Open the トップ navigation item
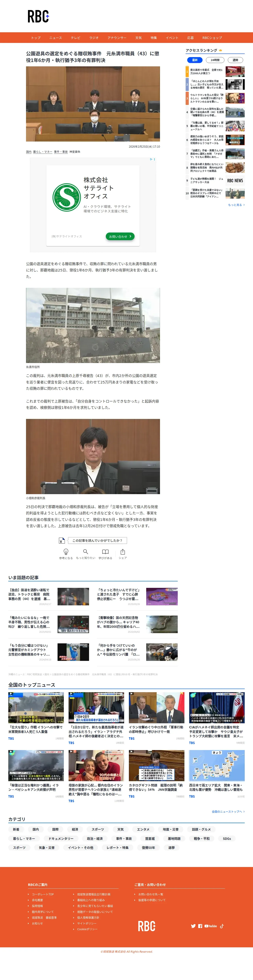Image resolution: width=253 pixels, height=980 pixels. [x=36, y=38]
